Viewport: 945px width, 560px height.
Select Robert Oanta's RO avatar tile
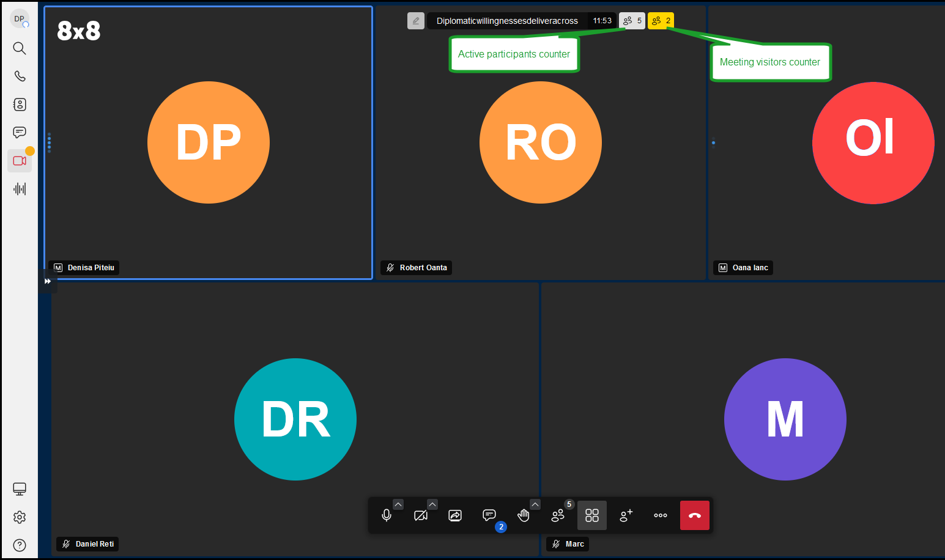click(541, 142)
